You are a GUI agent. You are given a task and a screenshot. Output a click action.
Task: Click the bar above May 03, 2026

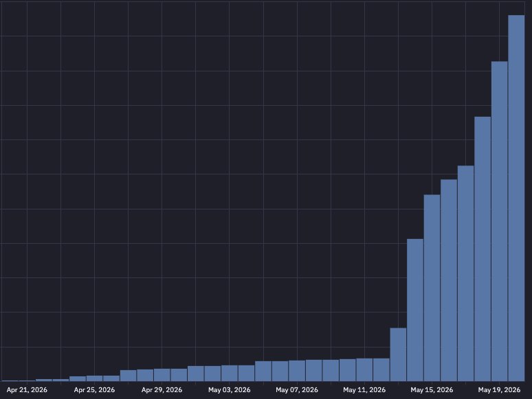coord(230,373)
